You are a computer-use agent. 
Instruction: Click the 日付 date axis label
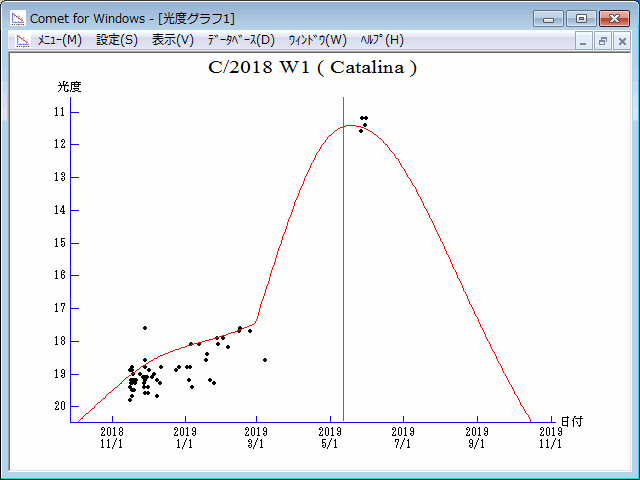coord(571,421)
